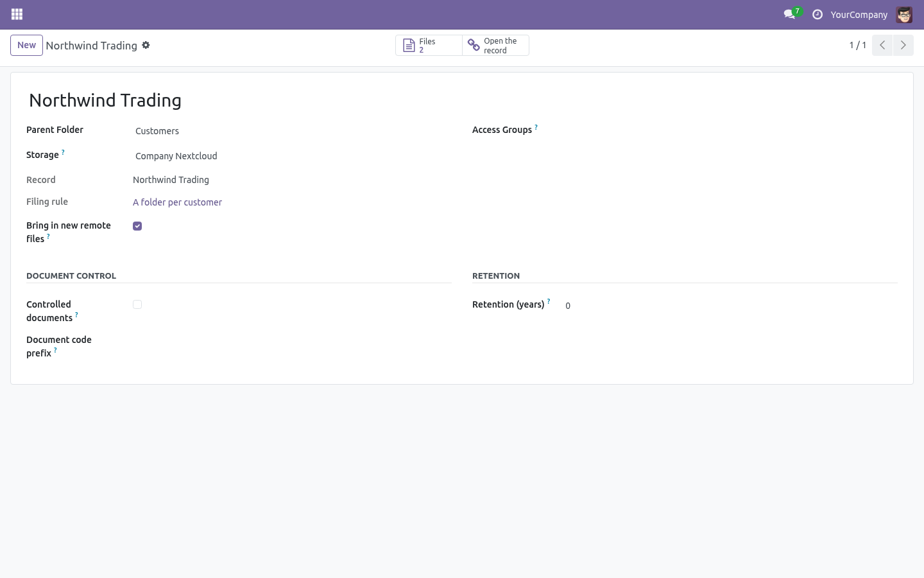Show help tooltip for Access Groups
Viewport: 924px width, 578px height.
tap(536, 127)
